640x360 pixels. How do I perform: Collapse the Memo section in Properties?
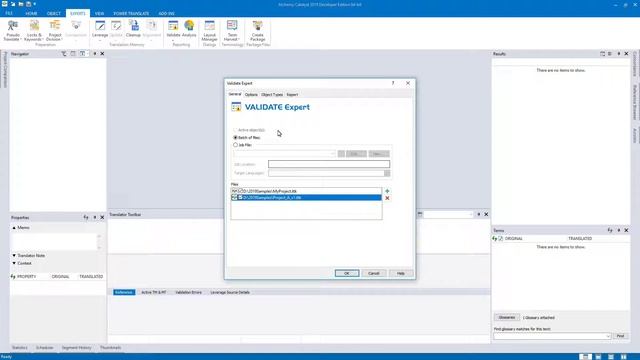click(x=14, y=228)
